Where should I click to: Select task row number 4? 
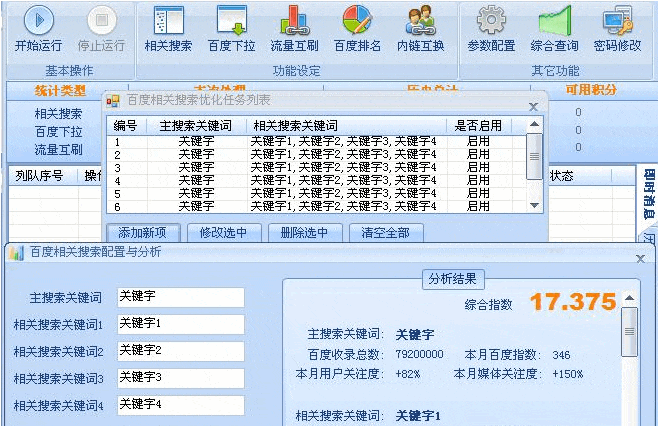[x=317, y=180]
